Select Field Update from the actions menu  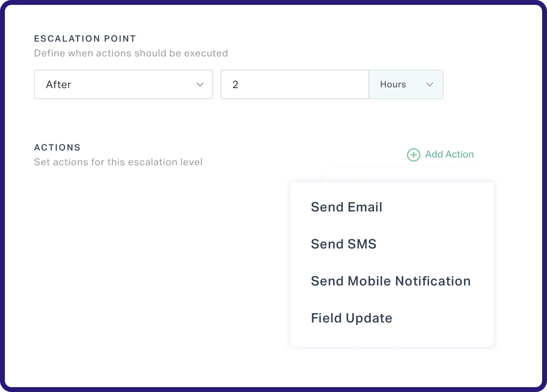(x=351, y=318)
